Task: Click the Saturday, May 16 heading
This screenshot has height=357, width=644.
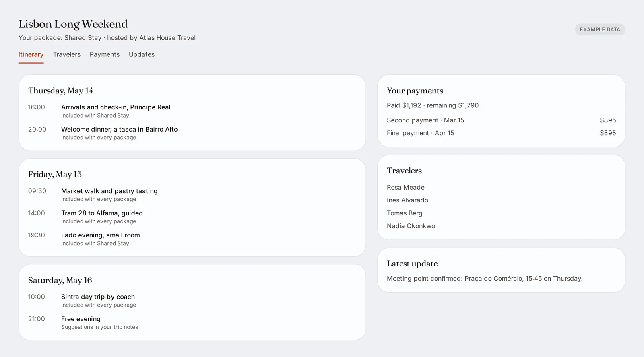Action: pos(60,280)
